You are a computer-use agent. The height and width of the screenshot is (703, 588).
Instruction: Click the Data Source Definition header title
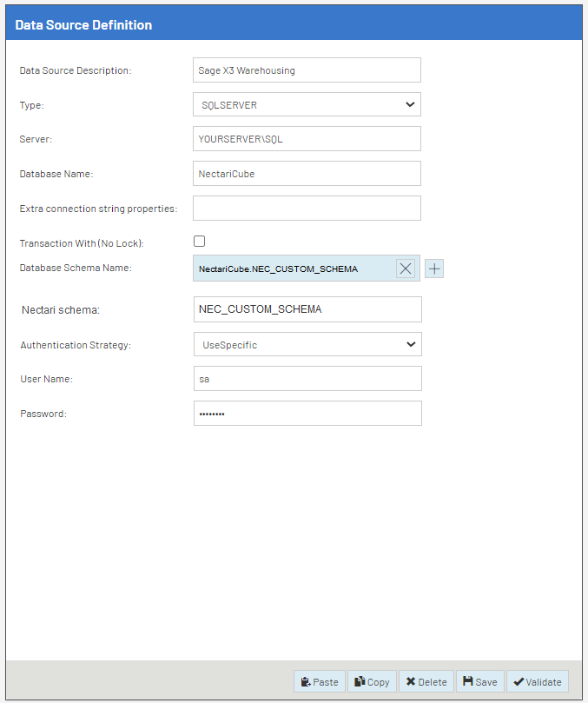click(x=83, y=25)
